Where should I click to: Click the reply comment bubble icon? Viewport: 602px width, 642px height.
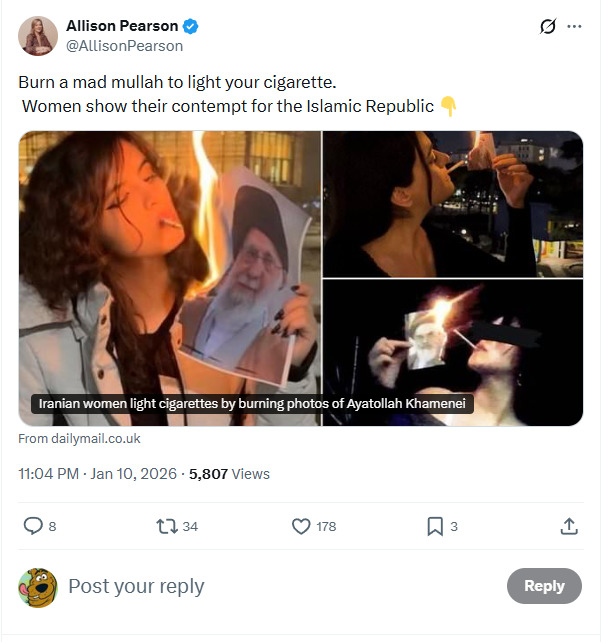point(33,526)
